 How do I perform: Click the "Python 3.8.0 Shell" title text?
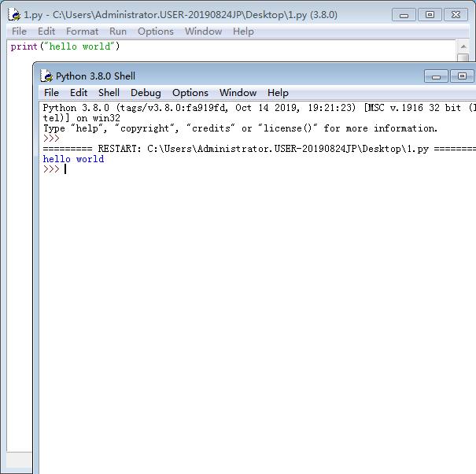click(95, 76)
